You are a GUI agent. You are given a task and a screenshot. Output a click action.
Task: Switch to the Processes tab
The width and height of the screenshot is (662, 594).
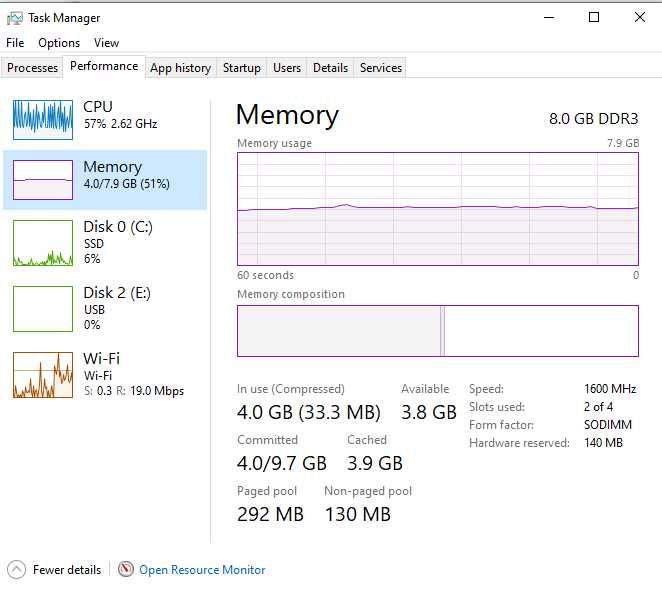click(33, 68)
